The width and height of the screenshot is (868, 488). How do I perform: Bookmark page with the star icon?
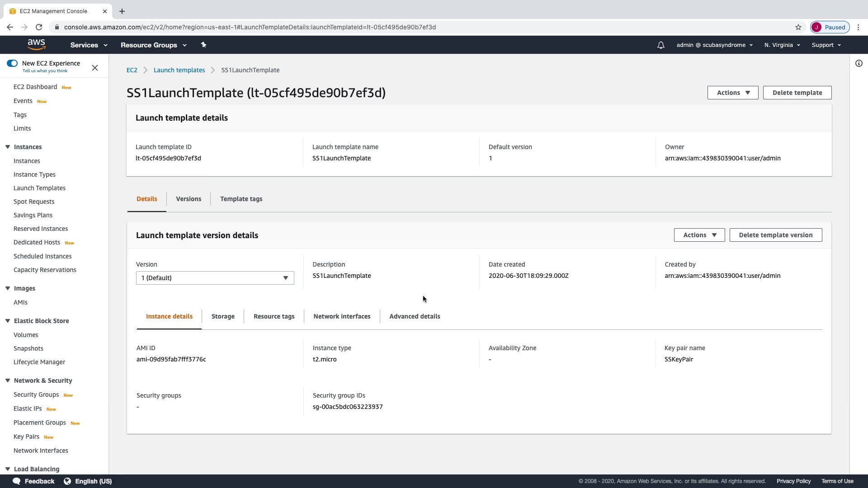(798, 27)
